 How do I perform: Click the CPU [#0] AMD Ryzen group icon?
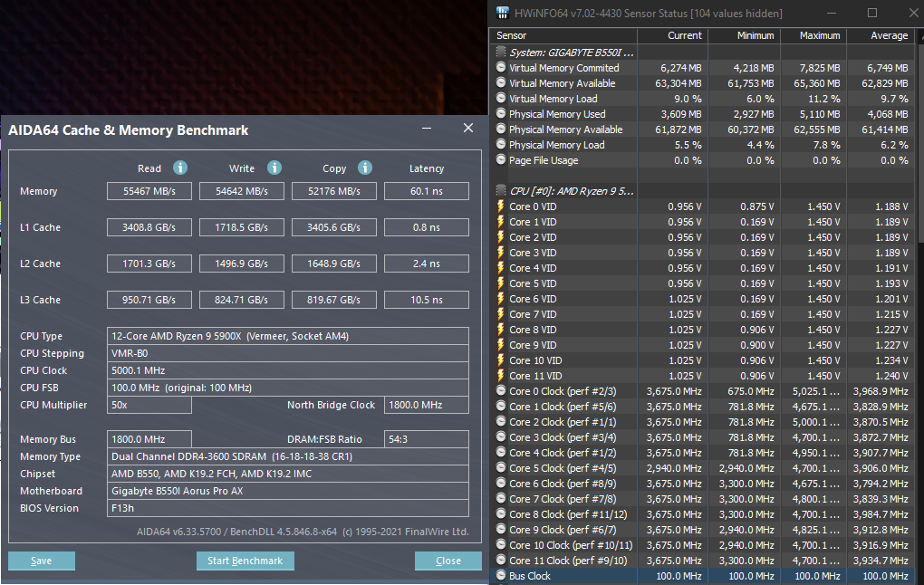point(501,190)
